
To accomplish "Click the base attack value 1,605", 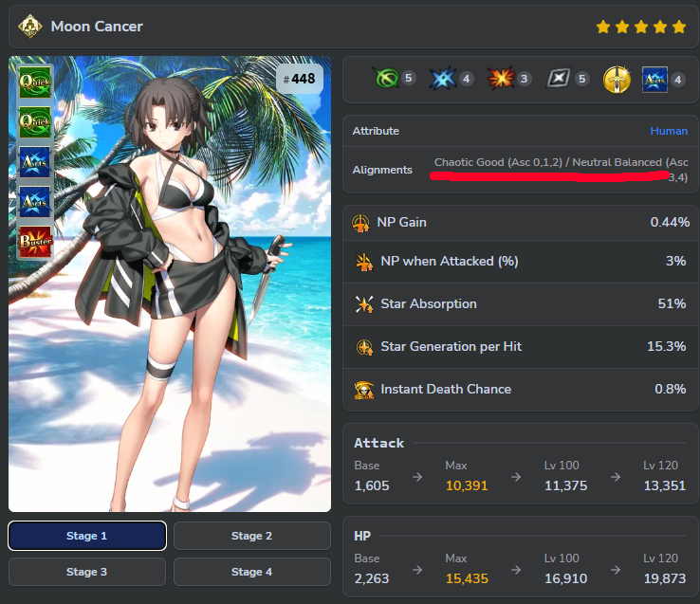I will pos(372,485).
